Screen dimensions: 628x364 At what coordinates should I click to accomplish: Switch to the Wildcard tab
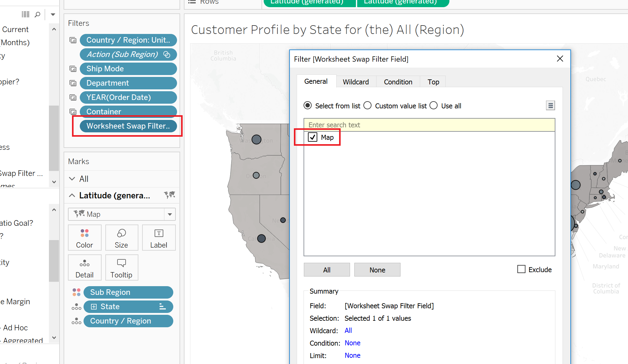click(356, 82)
